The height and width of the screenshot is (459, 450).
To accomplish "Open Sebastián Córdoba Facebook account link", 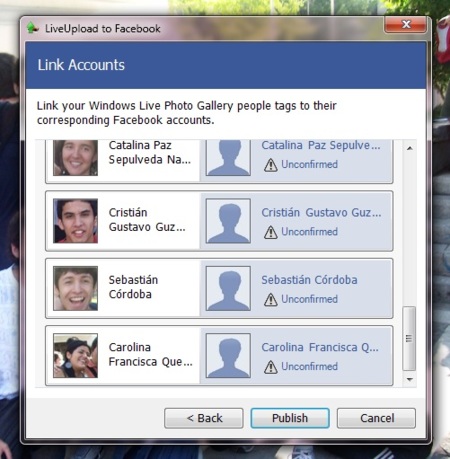I will click(309, 280).
